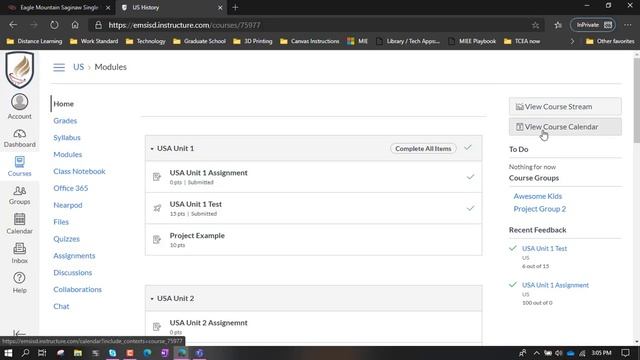
Task: Open the Project Example module item
Action: pos(197,236)
